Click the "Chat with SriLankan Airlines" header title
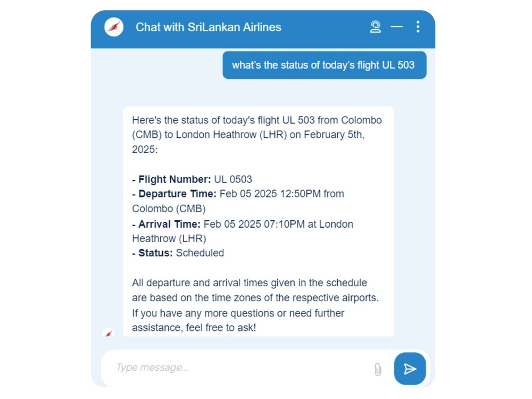Screen dimensions: 532x399 tap(209, 27)
